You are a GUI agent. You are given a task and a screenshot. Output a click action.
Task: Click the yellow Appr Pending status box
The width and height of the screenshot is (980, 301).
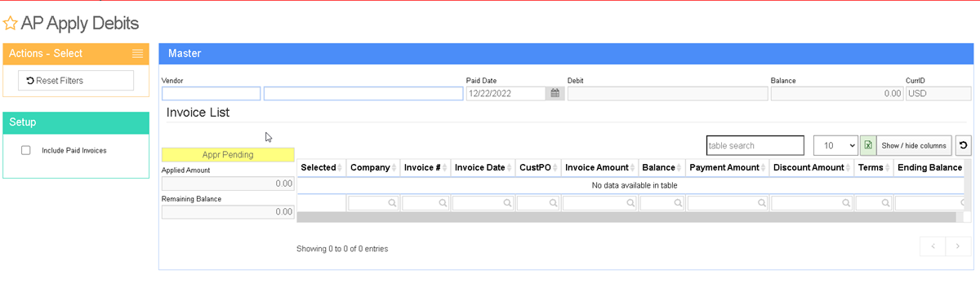click(x=228, y=154)
